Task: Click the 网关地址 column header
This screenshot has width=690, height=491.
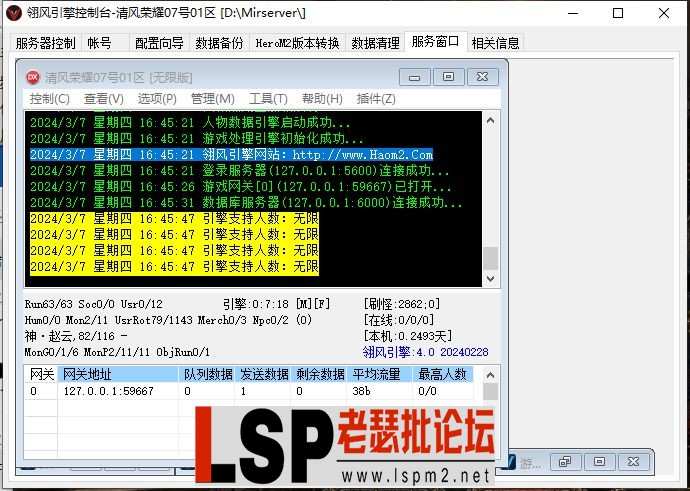Action: point(118,374)
